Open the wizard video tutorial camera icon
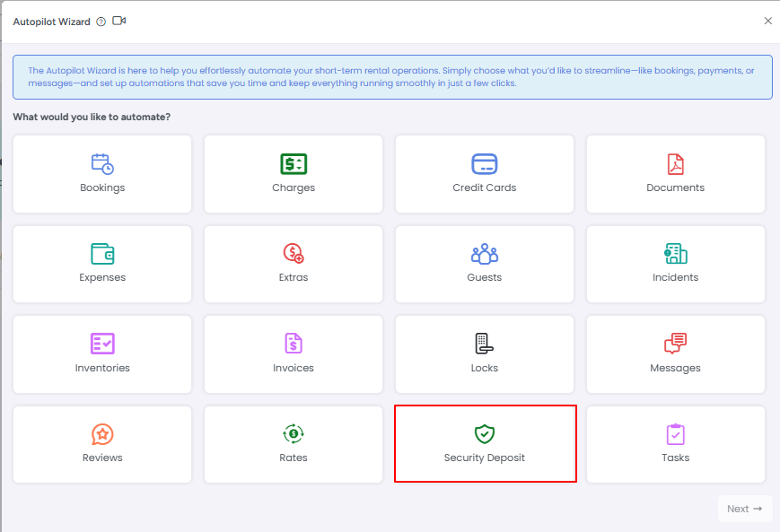The height and width of the screenshot is (532, 780). pos(118,21)
